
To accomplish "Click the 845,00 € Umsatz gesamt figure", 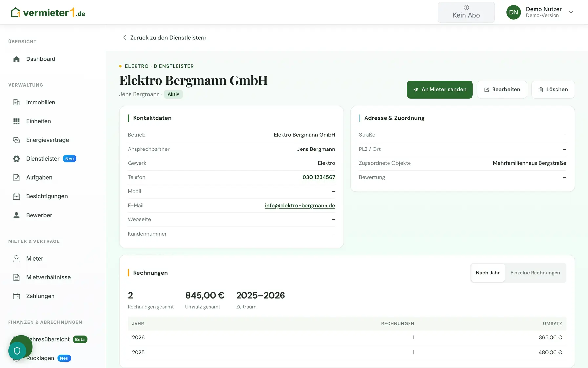I will coord(205,295).
